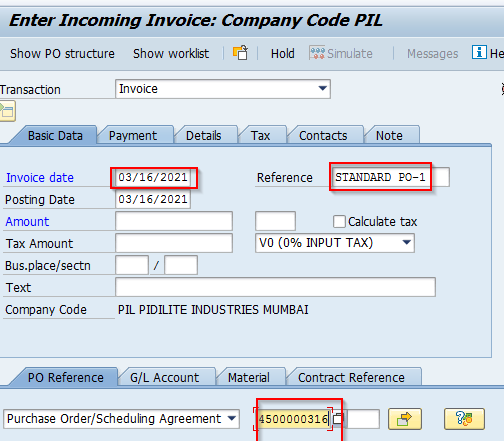Click the multiple selection question-mark button

(x=464, y=419)
